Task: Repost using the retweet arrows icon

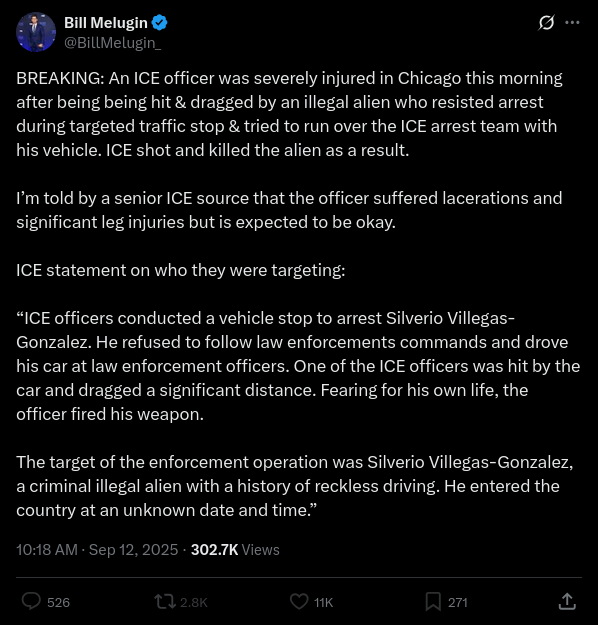Action: (165, 602)
